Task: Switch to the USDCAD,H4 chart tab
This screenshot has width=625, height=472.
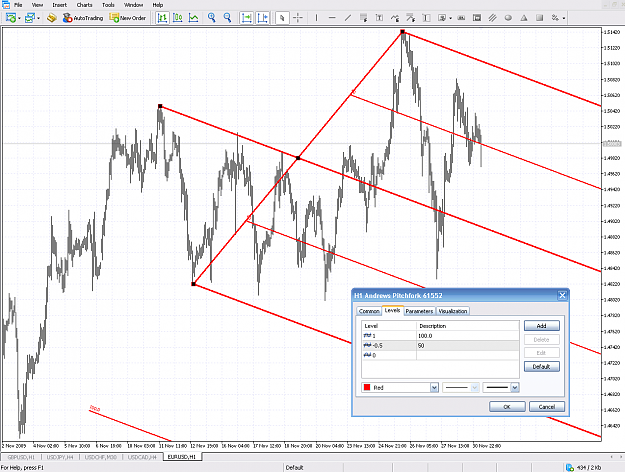Action: 142,457
